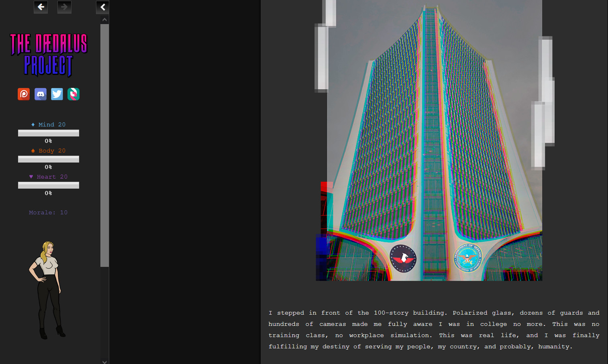Click The Daedalus Project logo
This screenshot has height=364, width=608.
pos(49,55)
